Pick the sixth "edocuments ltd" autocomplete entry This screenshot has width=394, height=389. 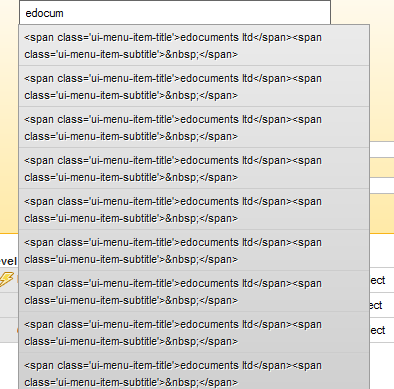click(x=194, y=250)
